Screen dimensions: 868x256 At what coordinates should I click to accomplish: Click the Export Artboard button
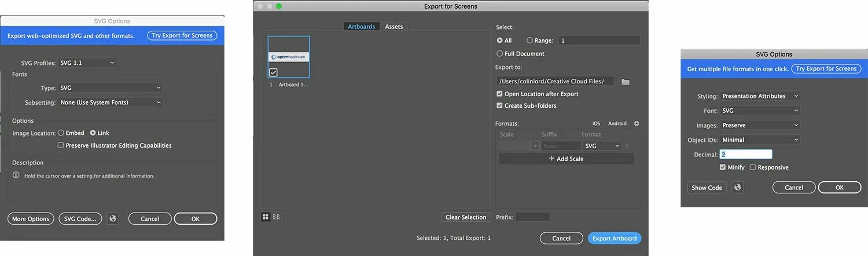pos(614,239)
